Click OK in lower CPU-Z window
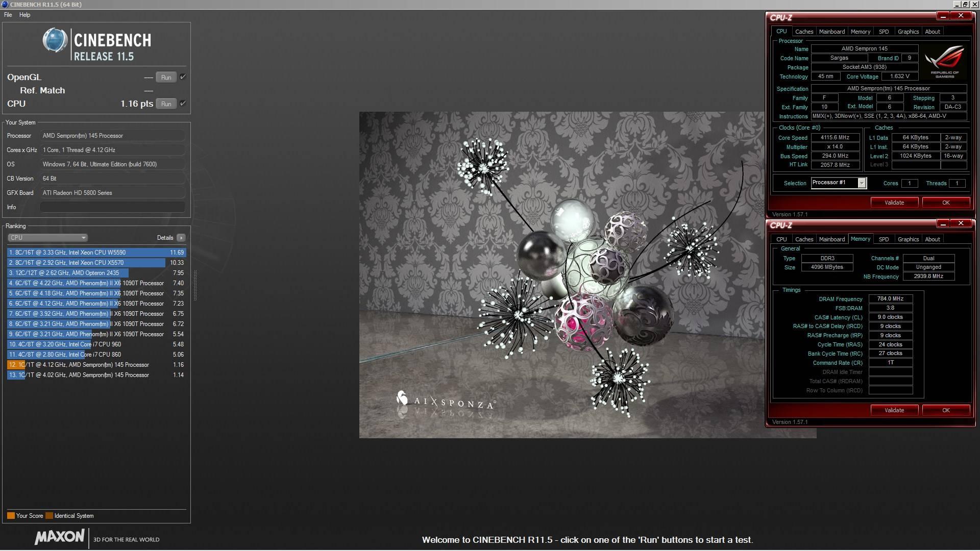Image resolution: width=980 pixels, height=551 pixels. click(946, 410)
